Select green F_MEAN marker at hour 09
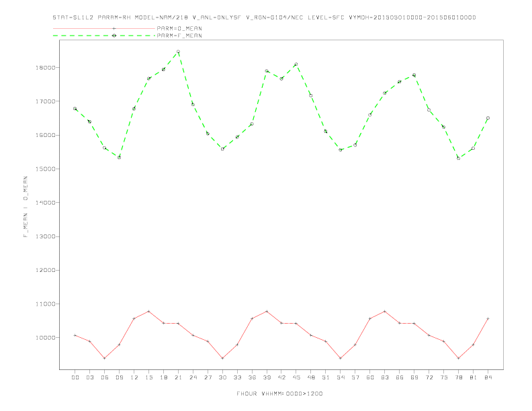Image resolution: width=532 pixels, height=411 pixels. point(119,157)
